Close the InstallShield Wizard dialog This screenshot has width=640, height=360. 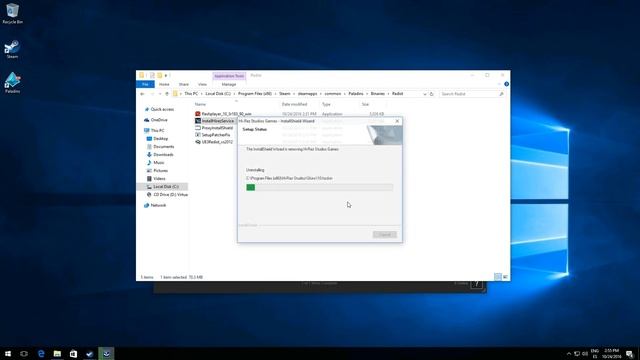[397, 121]
